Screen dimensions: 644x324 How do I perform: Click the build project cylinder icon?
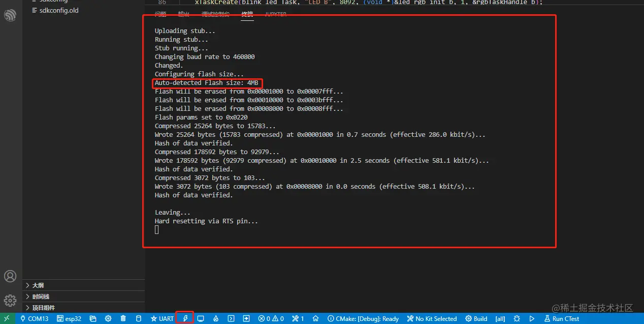(x=139, y=318)
